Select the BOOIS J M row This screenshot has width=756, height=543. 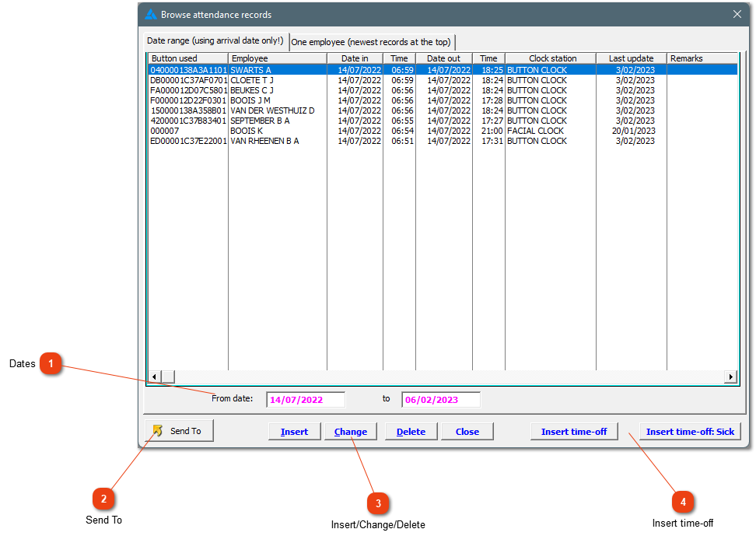pyautogui.click(x=443, y=100)
